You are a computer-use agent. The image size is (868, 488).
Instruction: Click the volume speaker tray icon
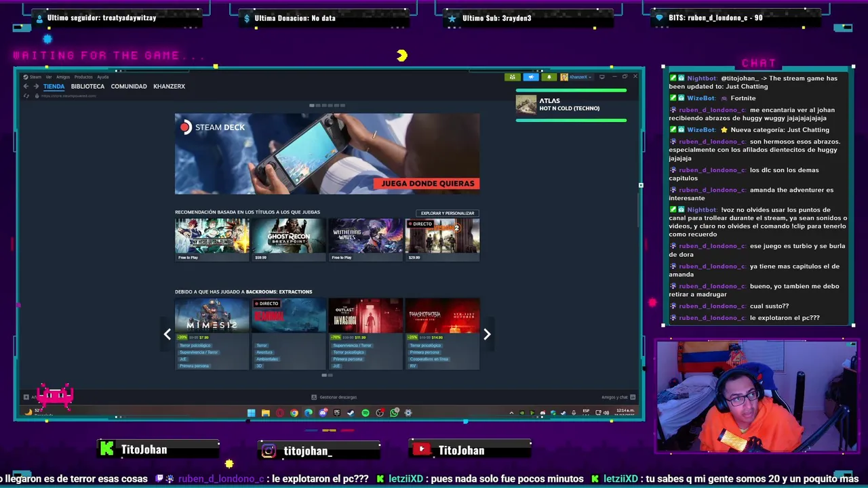click(607, 413)
